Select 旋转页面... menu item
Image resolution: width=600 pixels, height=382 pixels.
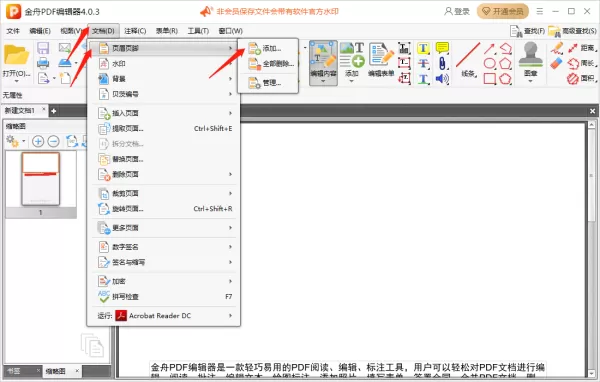tap(164, 209)
